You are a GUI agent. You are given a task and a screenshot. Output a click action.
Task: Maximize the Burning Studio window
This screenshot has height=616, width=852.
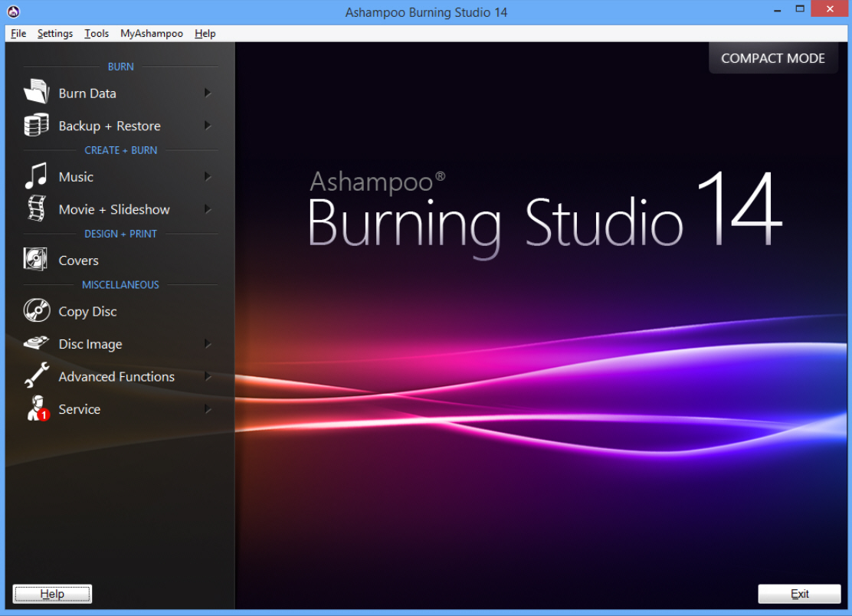[x=800, y=9]
